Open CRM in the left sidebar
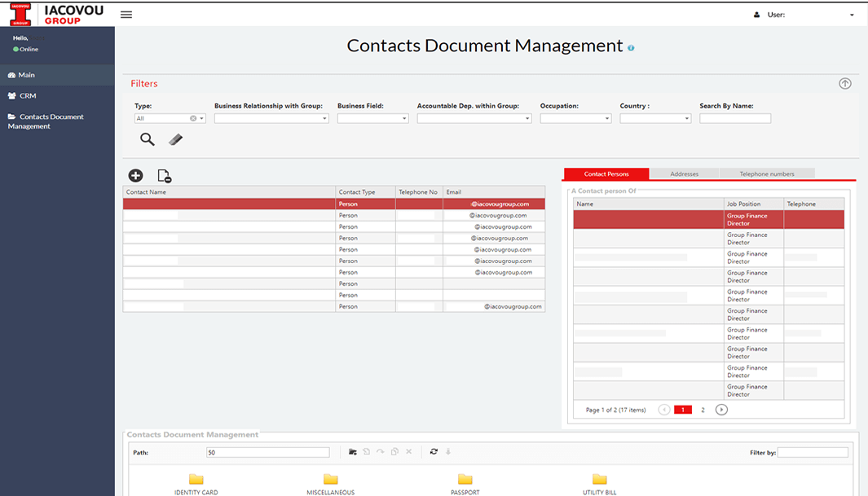This screenshot has width=868, height=496. [x=28, y=96]
